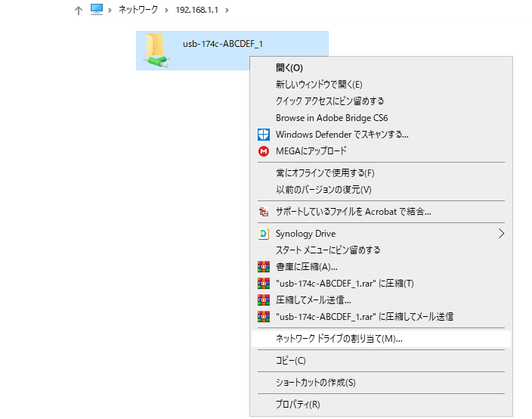Choose ネットワーク ドライブの割り当て(M)...
Image resolution: width=532 pixels, height=419 pixels.
point(381,339)
